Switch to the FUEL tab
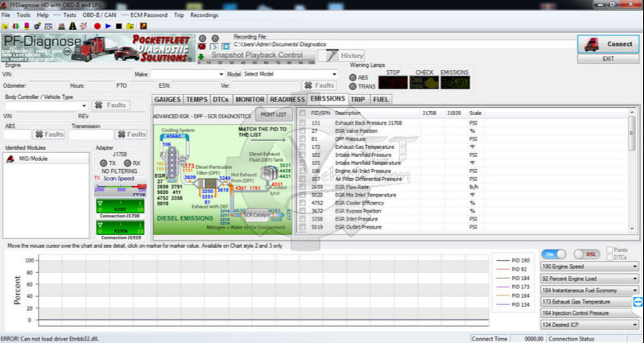 pyautogui.click(x=381, y=99)
